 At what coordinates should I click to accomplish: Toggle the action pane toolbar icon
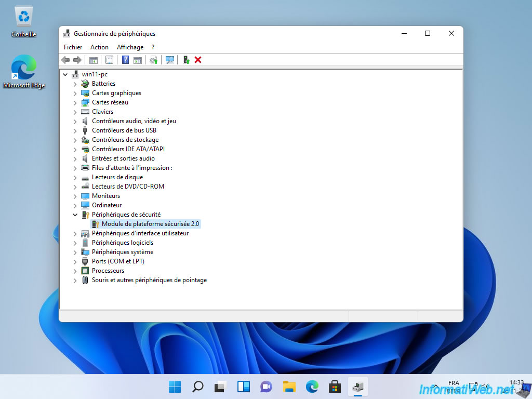point(137,60)
